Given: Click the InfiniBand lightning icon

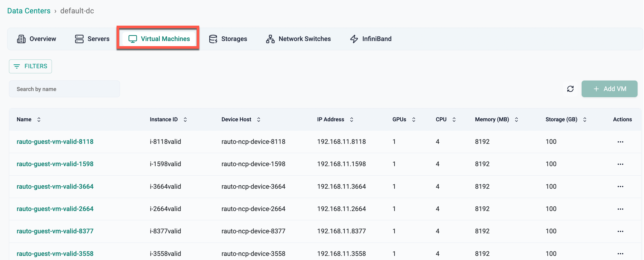Looking at the screenshot, I should pyautogui.click(x=354, y=39).
